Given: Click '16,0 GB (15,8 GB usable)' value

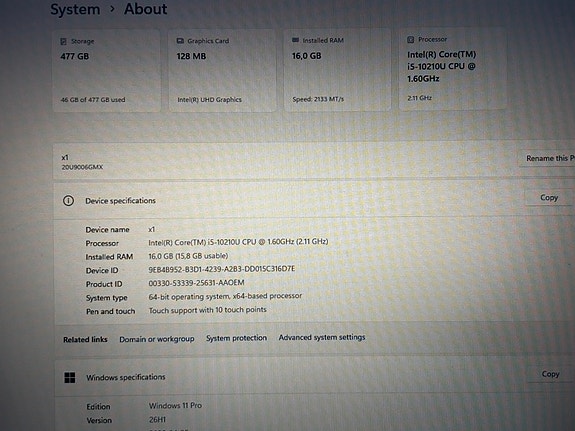Looking at the screenshot, I should pos(188,256).
